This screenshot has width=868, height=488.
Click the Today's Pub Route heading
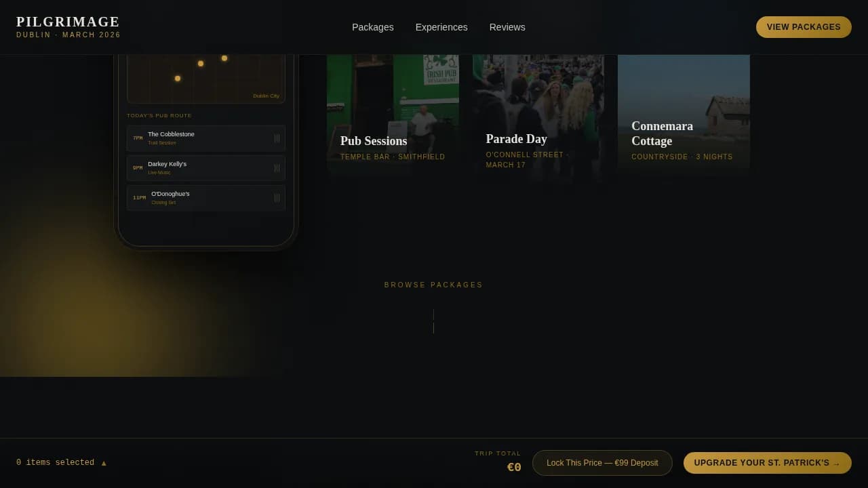[x=159, y=116]
